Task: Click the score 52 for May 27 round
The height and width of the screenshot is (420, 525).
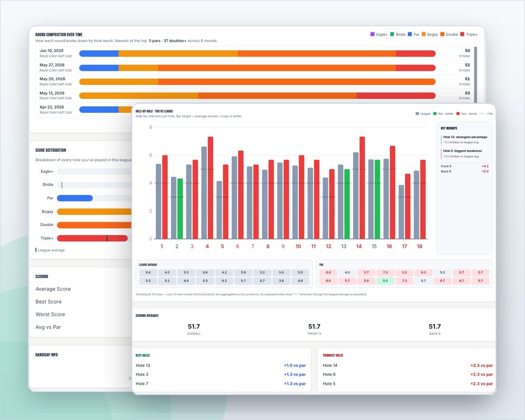Action: tap(467, 65)
